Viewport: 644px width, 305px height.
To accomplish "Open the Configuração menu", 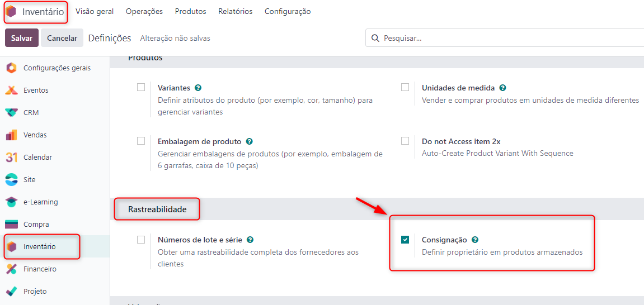I will coord(288,12).
